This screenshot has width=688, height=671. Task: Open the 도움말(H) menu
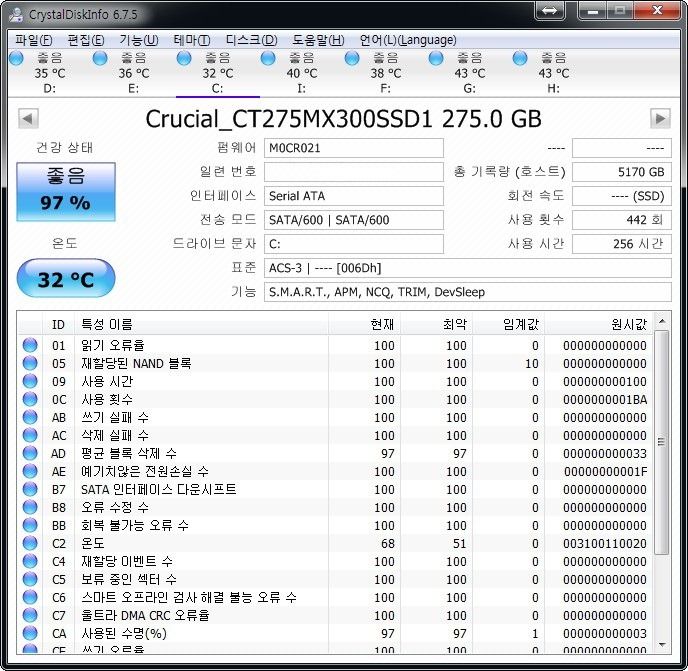pos(318,40)
